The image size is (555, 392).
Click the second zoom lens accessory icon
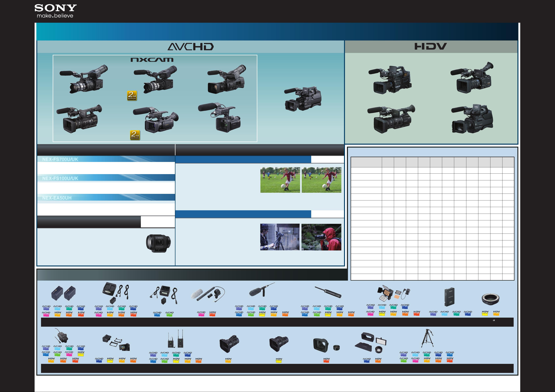(x=279, y=344)
